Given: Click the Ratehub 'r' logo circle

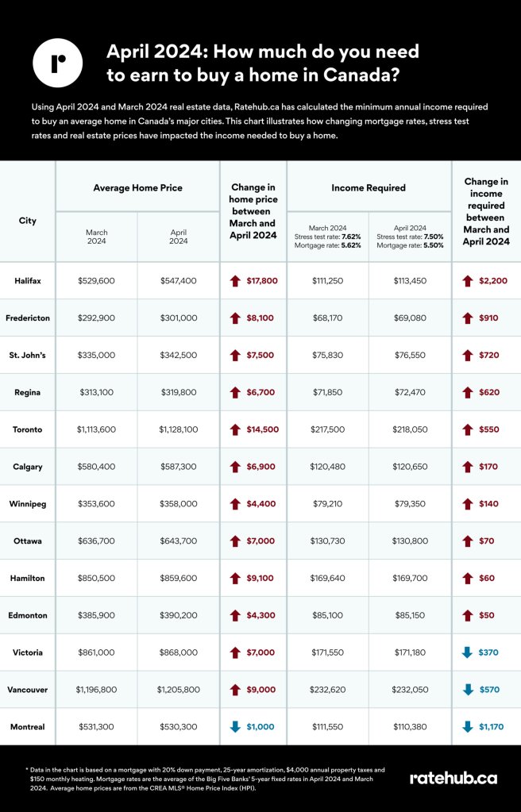Looking at the screenshot, I should (56, 61).
